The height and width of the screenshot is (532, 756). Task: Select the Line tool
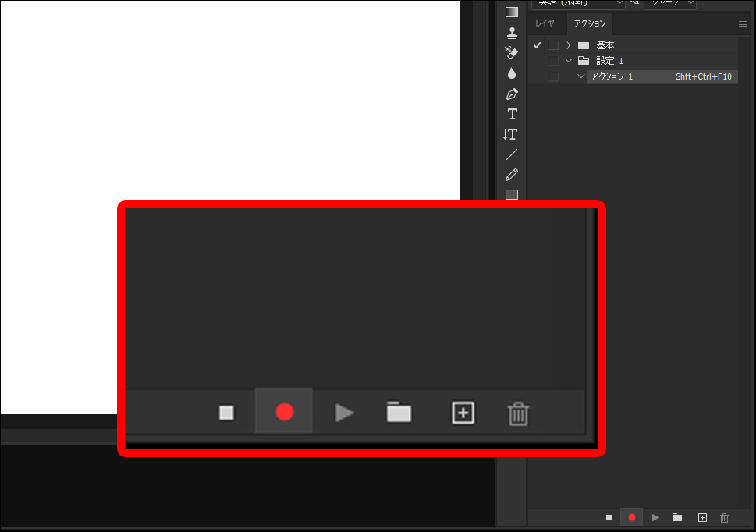pos(512,154)
